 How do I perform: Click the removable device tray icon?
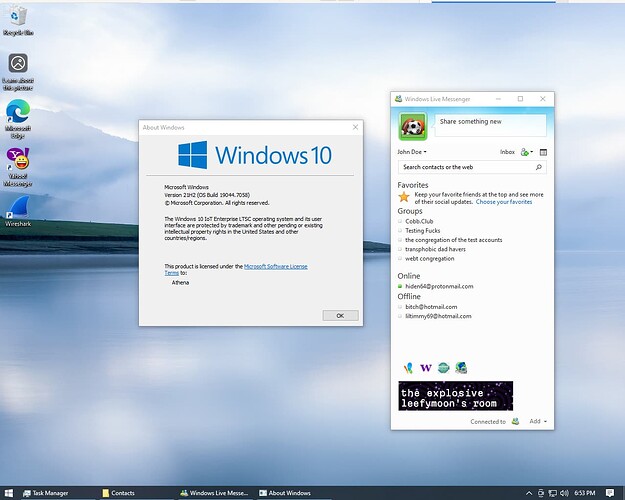coord(540,493)
